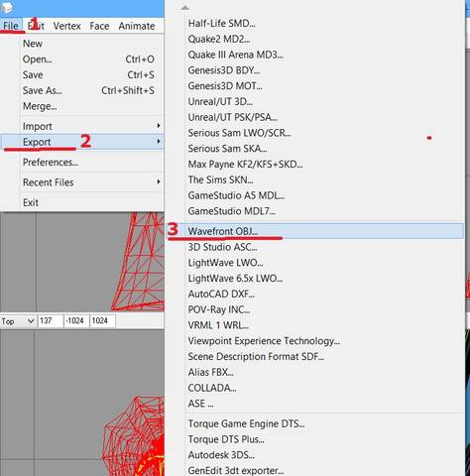470x476 pixels.
Task: Open the Face menu
Action: tap(99, 26)
